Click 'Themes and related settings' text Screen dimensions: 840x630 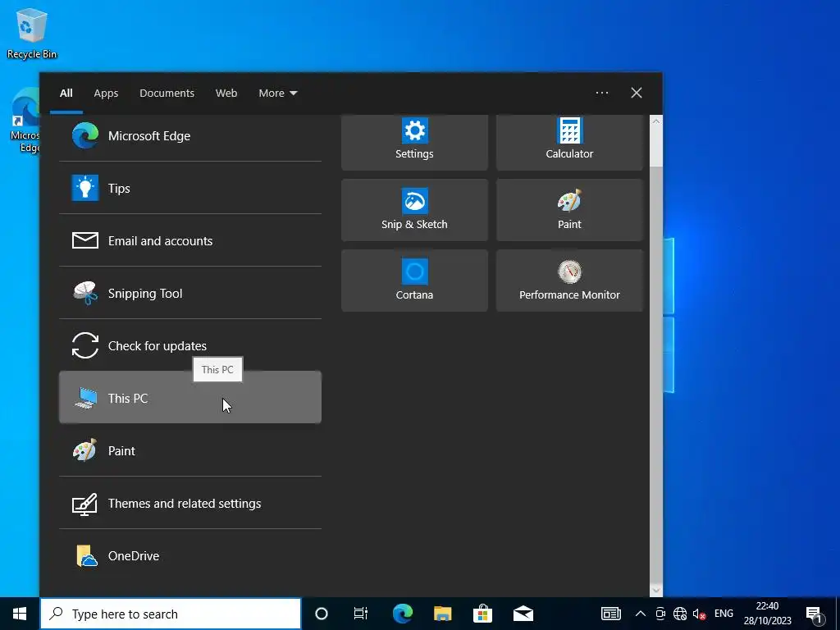tap(185, 504)
